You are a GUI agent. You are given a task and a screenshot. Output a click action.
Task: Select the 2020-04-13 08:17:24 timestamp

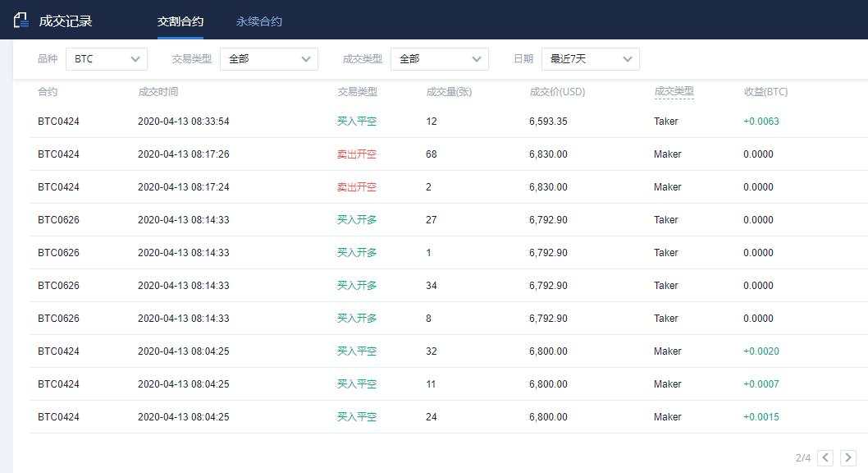[183, 186]
